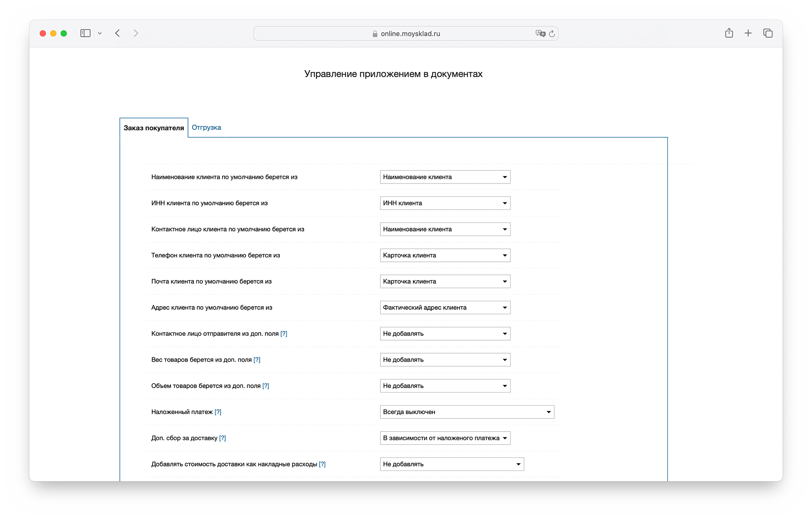Select the Заказ покупателя tab
The height and width of the screenshot is (520, 812).
click(x=153, y=128)
